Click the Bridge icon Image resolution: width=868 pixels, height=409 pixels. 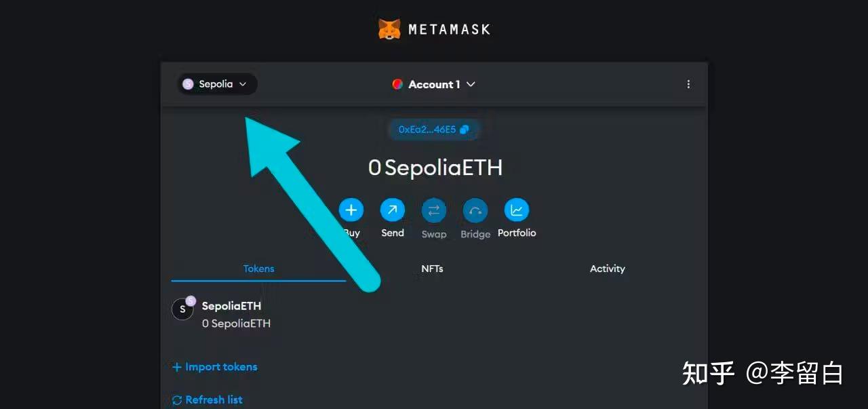(475, 210)
